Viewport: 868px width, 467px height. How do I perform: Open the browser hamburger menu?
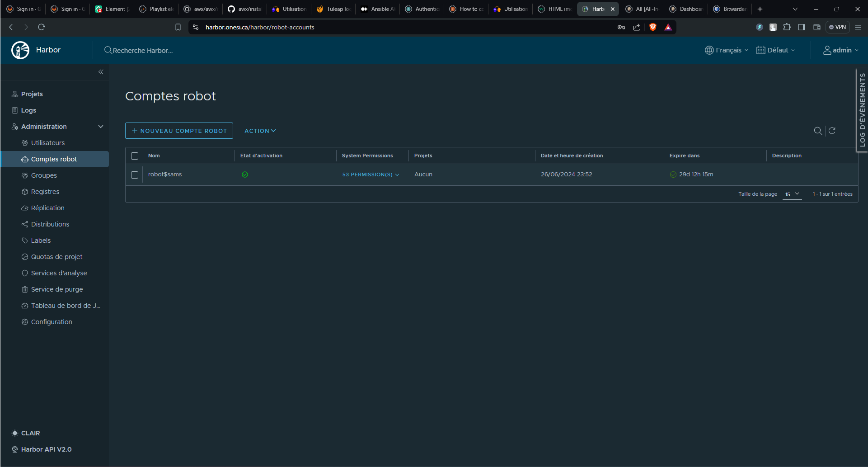point(858,27)
